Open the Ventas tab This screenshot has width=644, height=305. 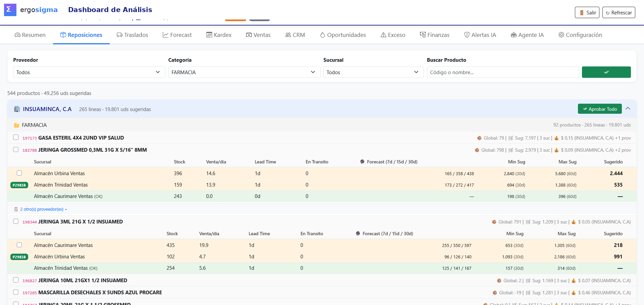pos(258,35)
